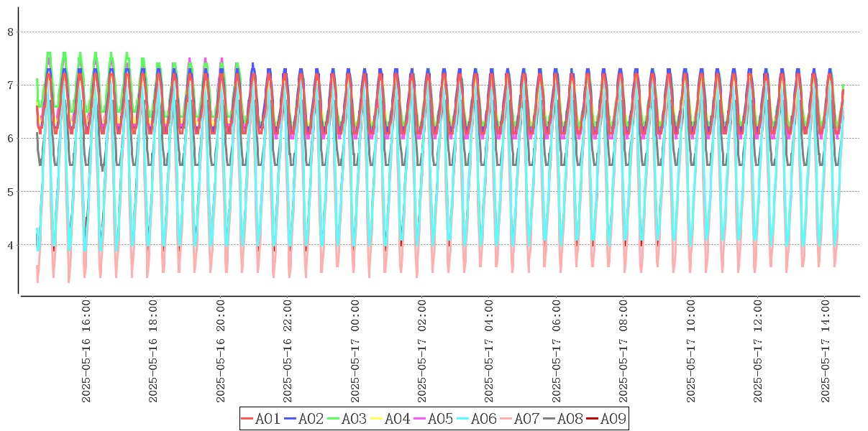Click the pink A07 legend color swatch
The height and width of the screenshot is (431, 868).
click(x=506, y=419)
